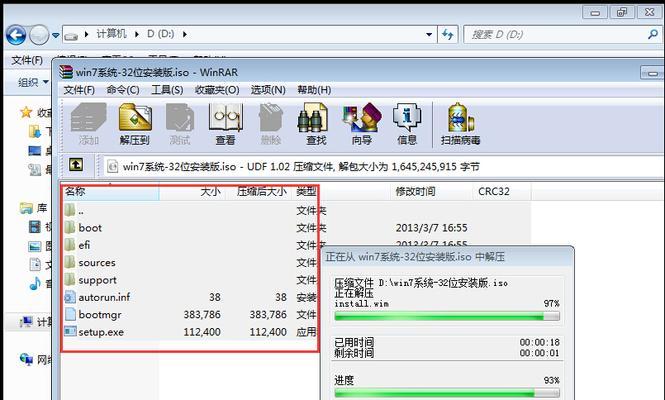This screenshot has height=400, width=665.
Task: Open the 组织 (Organize) dropdown
Action: (x=33, y=82)
